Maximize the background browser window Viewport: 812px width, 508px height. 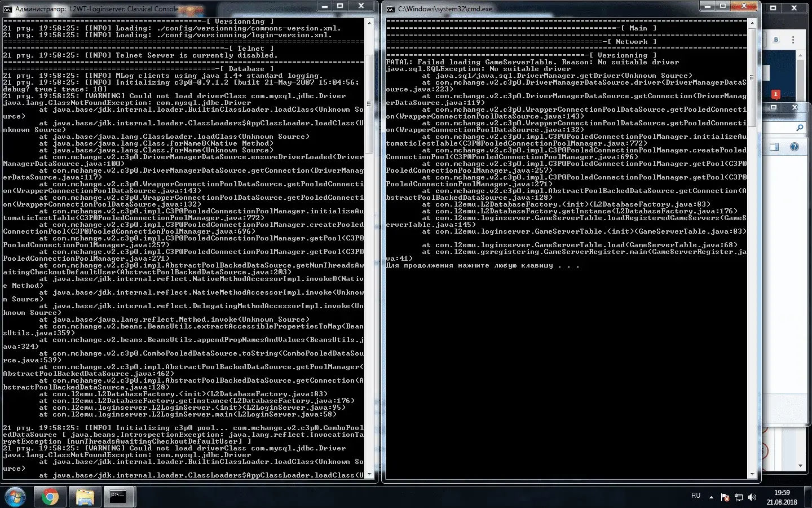tap(773, 8)
